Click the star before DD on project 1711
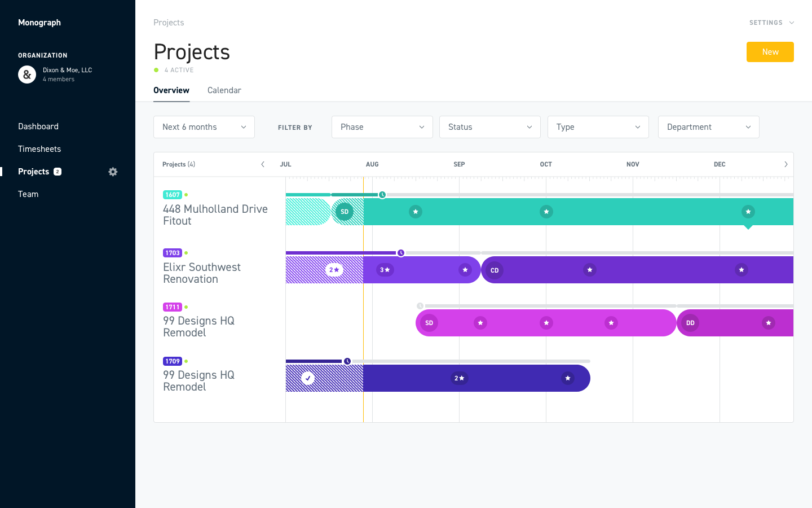Viewport: 812px width, 508px height. pyautogui.click(x=611, y=323)
